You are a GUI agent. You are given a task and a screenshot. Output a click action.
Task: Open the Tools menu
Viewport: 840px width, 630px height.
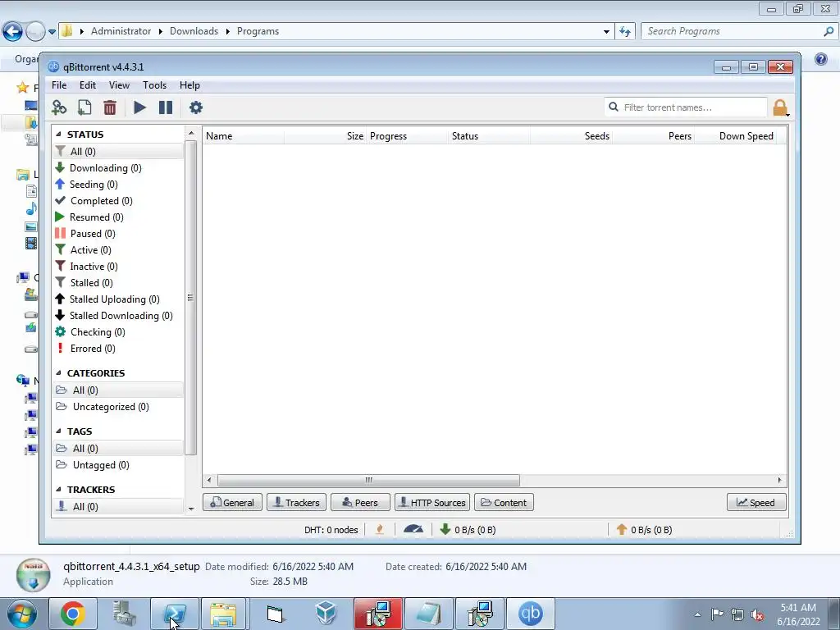point(154,85)
